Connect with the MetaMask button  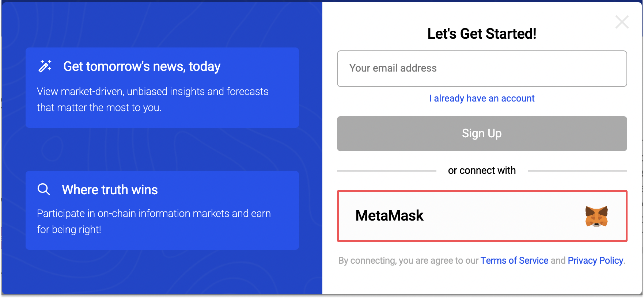482,216
